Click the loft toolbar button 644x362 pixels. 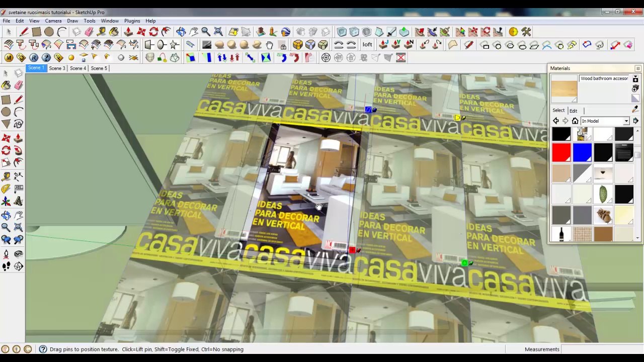[367, 45]
